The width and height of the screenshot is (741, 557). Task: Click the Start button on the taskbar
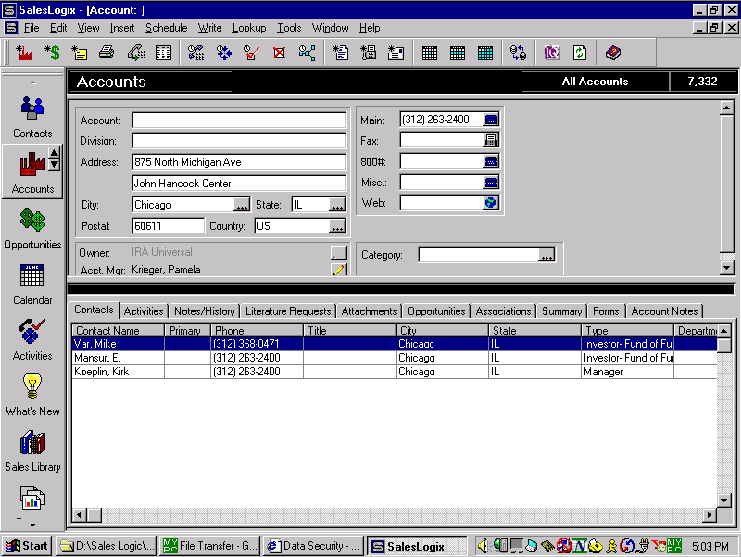pos(27,546)
